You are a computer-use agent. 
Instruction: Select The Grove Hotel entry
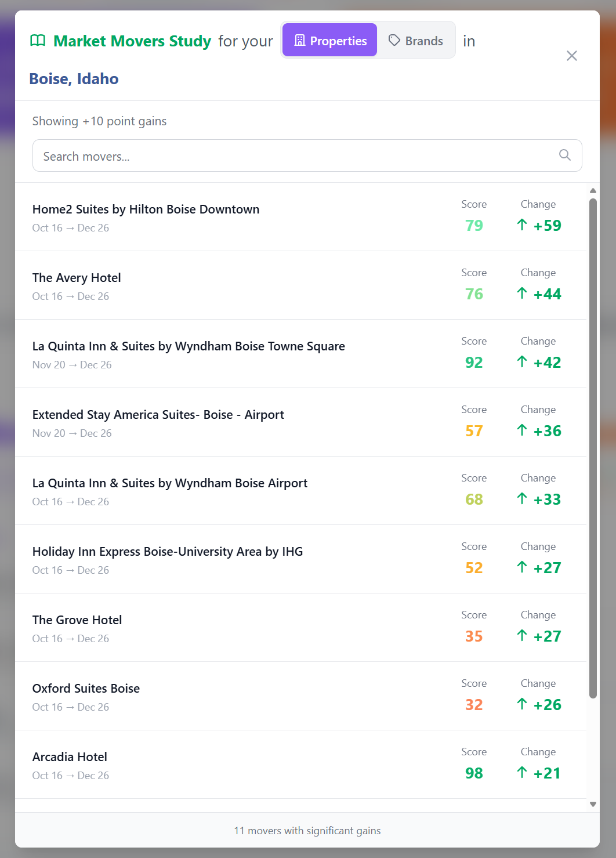coord(300,628)
